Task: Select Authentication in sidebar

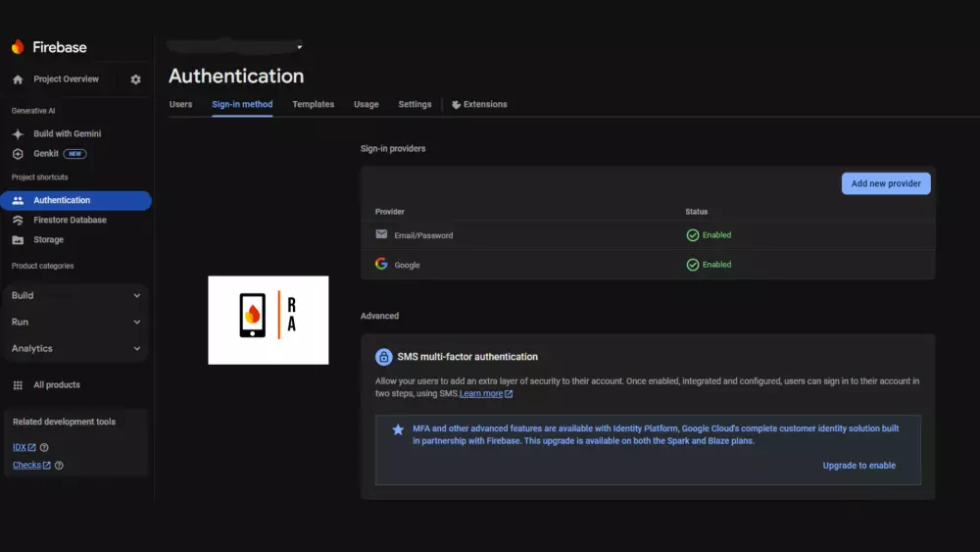Action: click(75, 200)
